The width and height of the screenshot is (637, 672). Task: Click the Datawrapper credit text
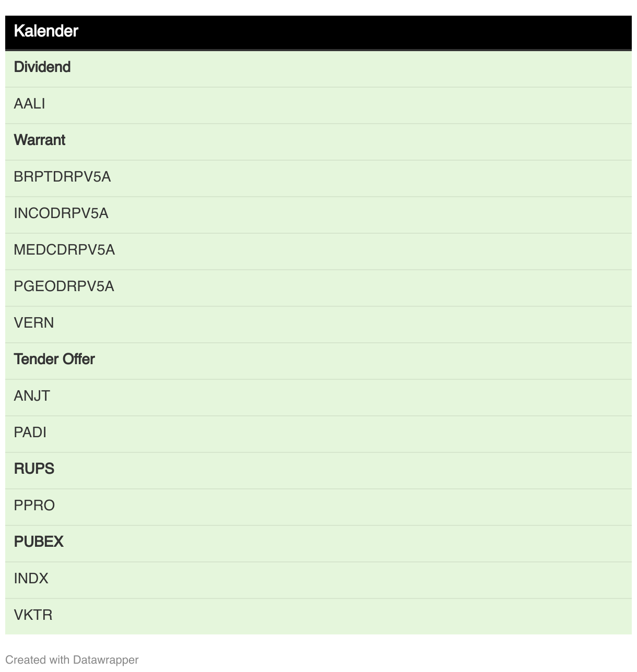(x=105, y=660)
